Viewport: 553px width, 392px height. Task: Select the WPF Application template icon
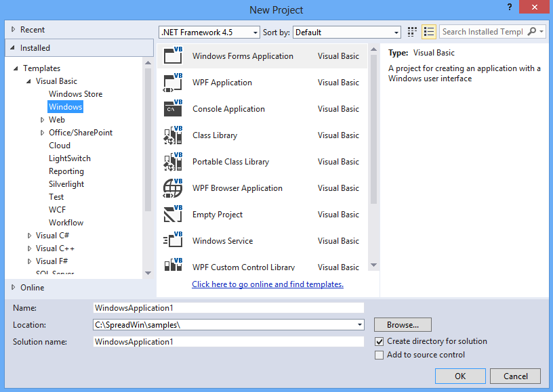click(x=173, y=83)
